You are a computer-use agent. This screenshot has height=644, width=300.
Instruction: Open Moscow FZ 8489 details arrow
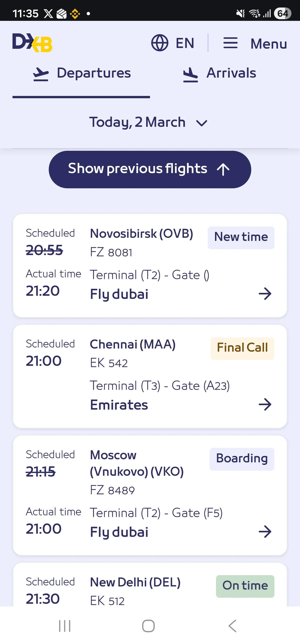pos(265,532)
